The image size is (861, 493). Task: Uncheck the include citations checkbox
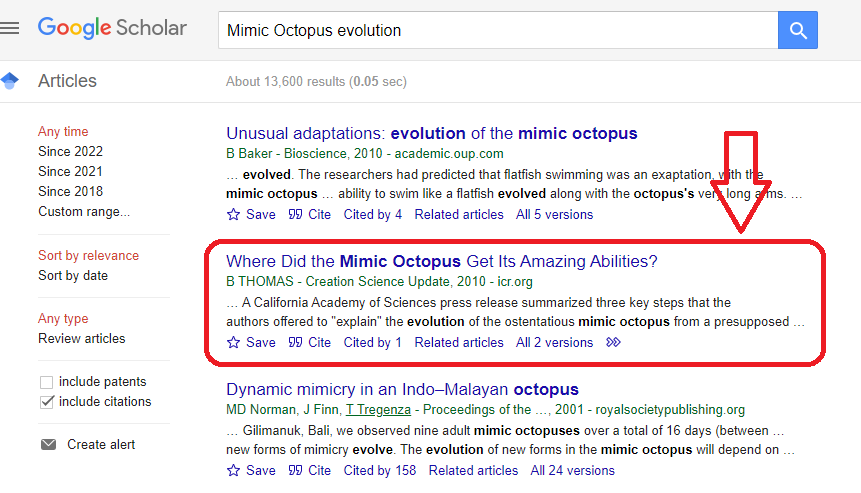[x=46, y=402]
